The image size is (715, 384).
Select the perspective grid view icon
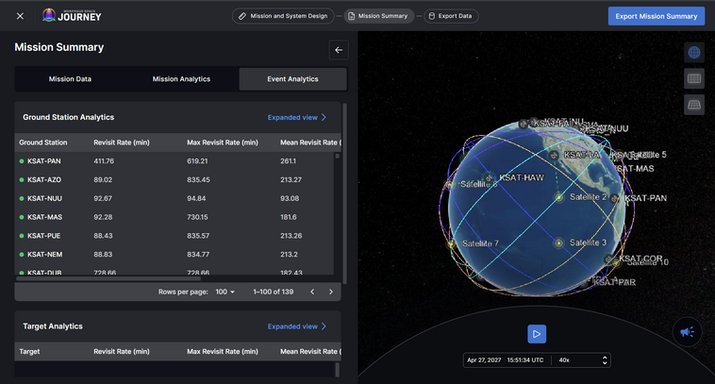[x=694, y=105]
